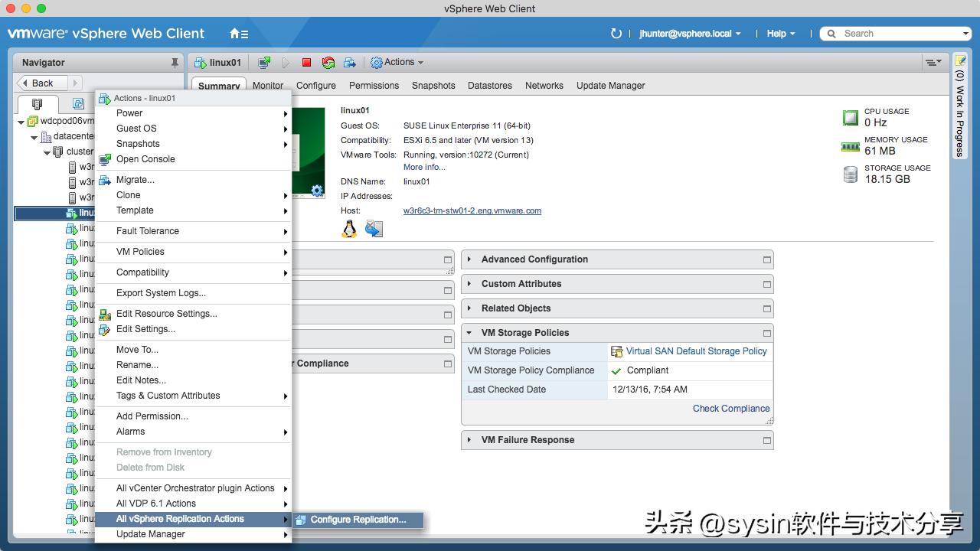Screen dimensions: 980x551
Task: Choose Edit Resource Settings...
Action: [193, 314]
